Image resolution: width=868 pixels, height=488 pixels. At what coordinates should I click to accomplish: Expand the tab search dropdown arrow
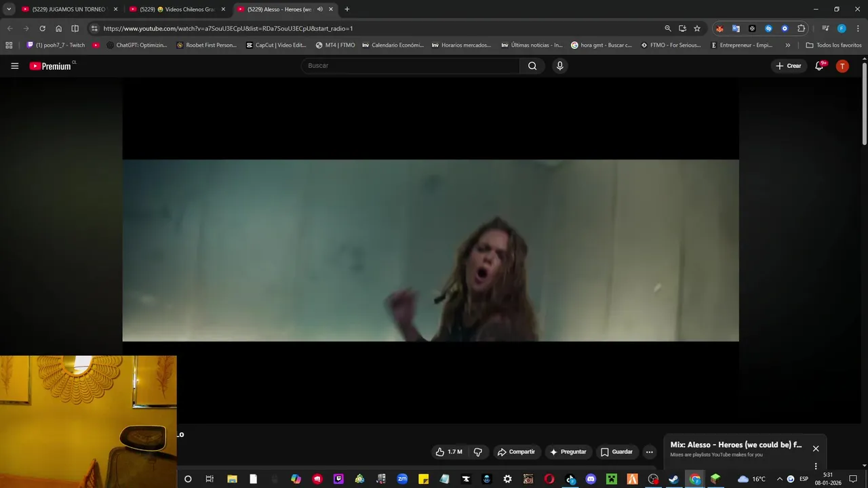pos(9,9)
